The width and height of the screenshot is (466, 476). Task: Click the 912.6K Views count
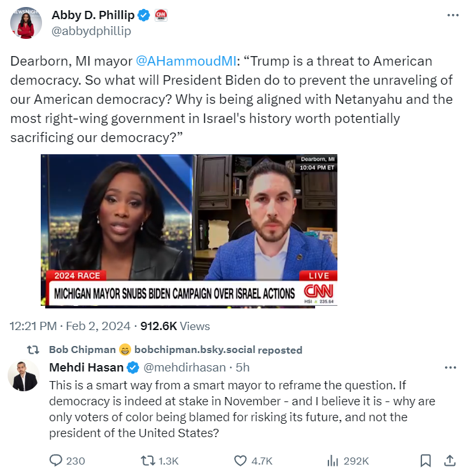[x=175, y=326]
